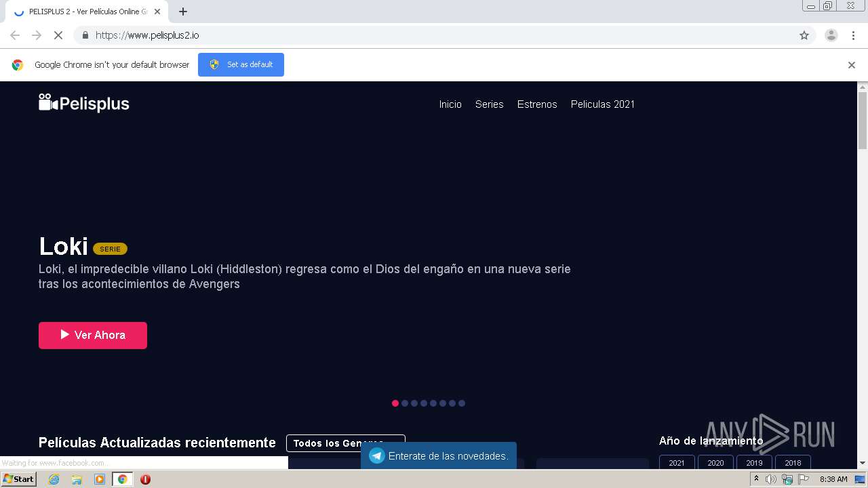Open Peliculas 2021 page
The width and height of the screenshot is (868, 488).
[x=603, y=104]
